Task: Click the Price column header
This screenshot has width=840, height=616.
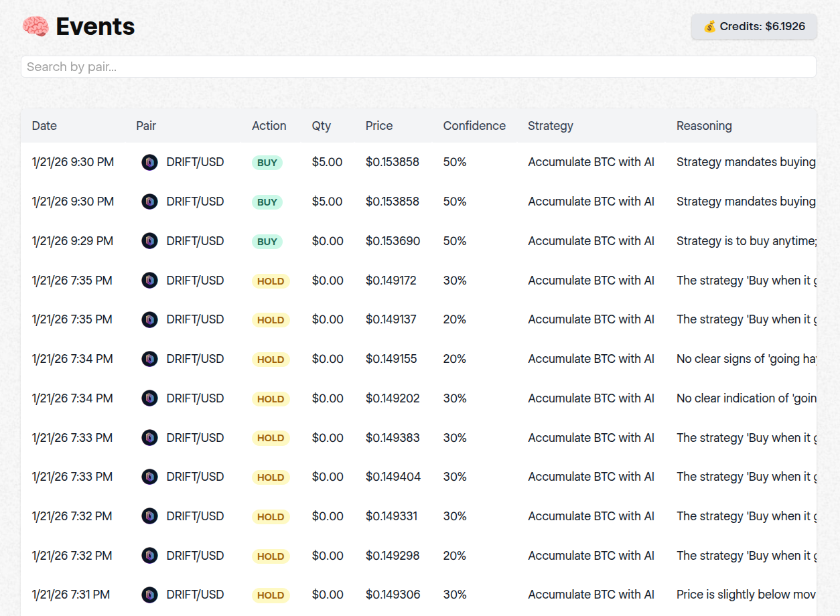Action: coord(379,126)
